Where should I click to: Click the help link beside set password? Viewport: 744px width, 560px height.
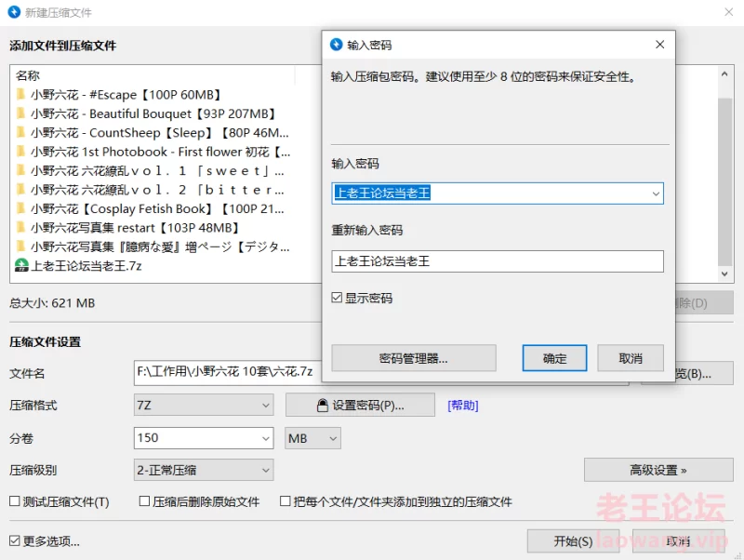[462, 406]
